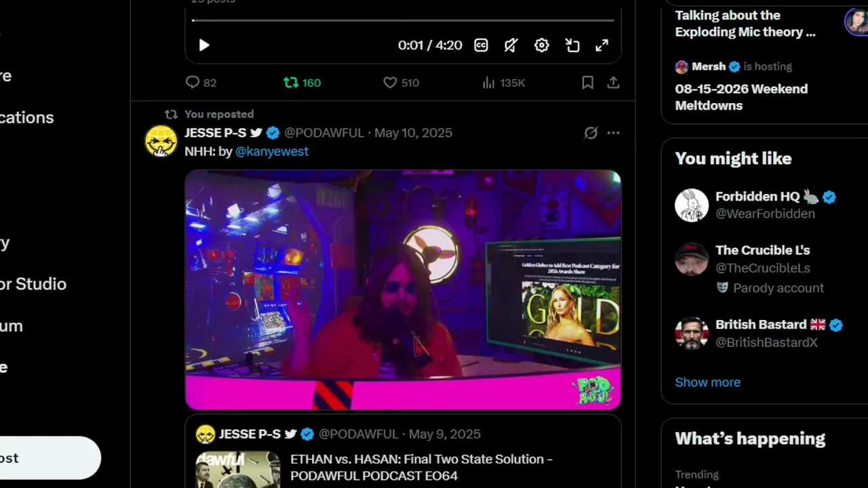Open the @WearForbidden handle

coord(765,213)
